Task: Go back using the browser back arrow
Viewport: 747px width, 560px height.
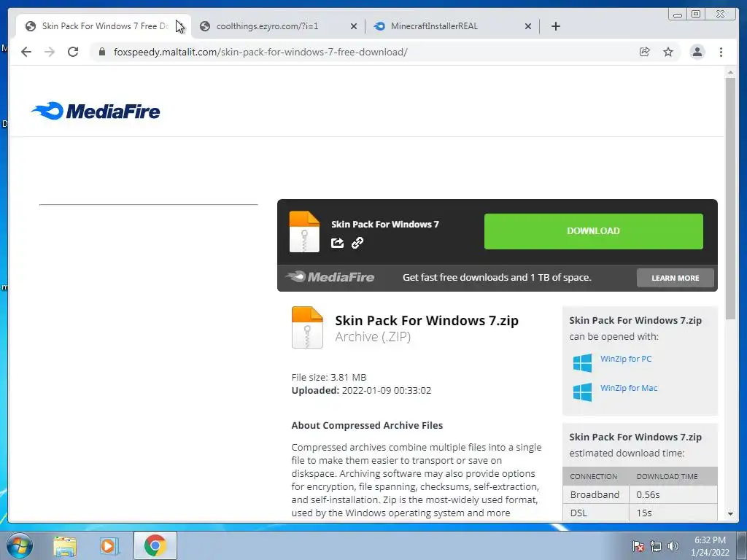Action: pyautogui.click(x=26, y=52)
